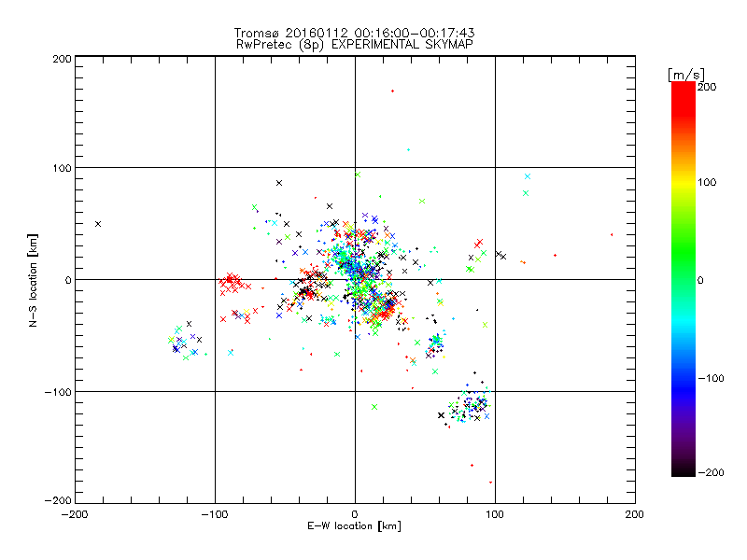Click the isolated black cross at far left
Image resolution: width=747 pixels, height=560 pixels.
[98, 224]
